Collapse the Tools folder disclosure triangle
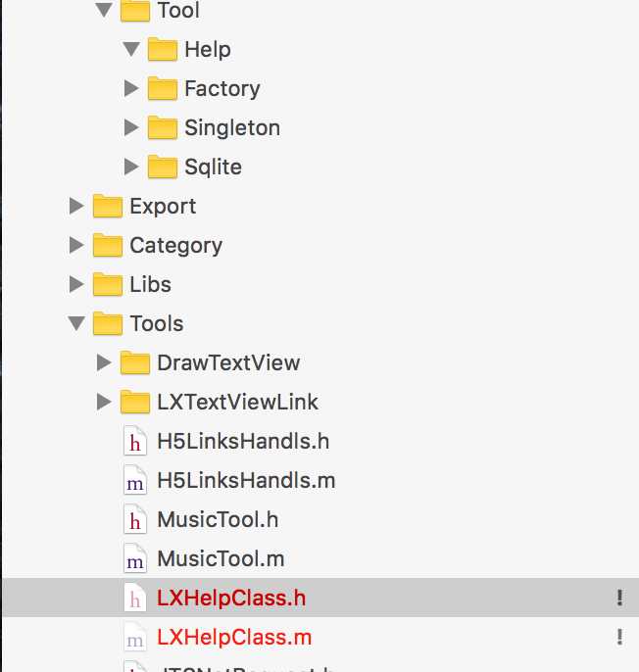Viewport: 639px width, 672px height. (x=76, y=323)
